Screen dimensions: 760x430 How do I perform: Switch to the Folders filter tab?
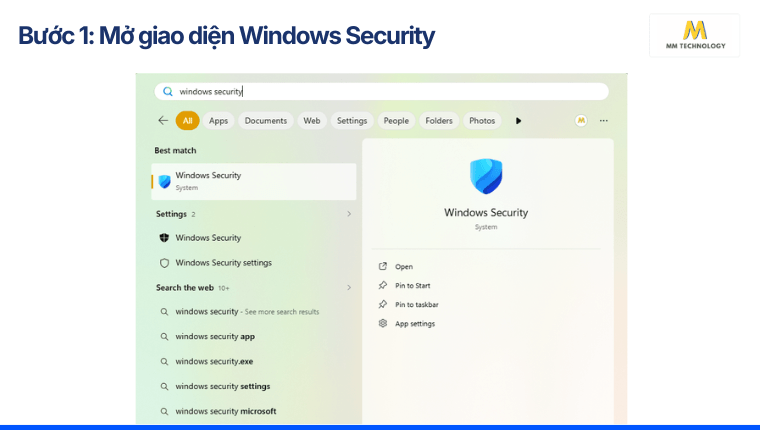[x=439, y=121]
